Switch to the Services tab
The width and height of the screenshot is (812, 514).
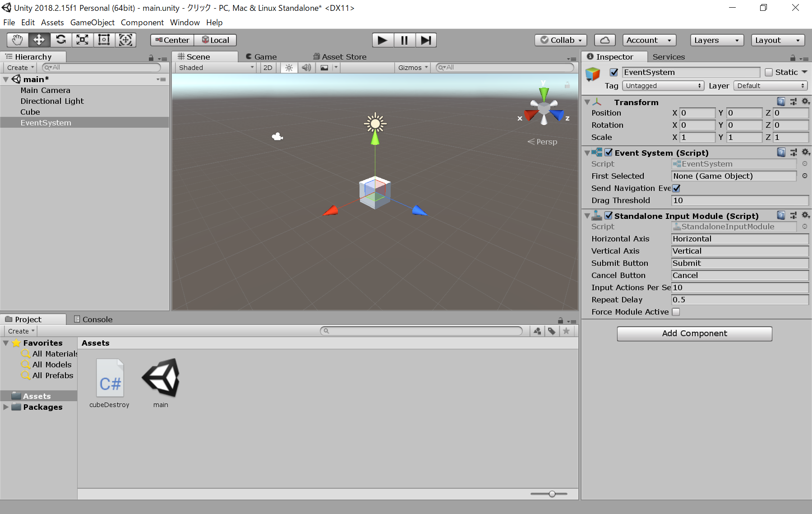669,57
